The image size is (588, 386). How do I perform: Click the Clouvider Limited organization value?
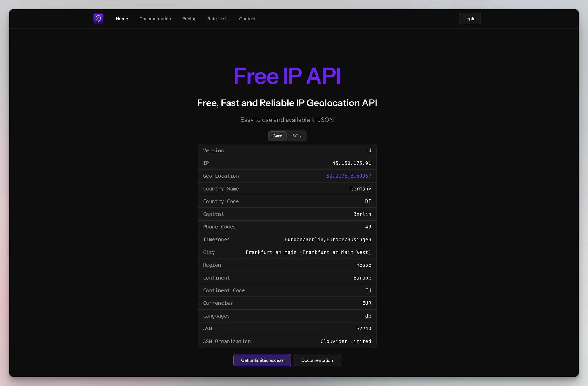point(346,341)
